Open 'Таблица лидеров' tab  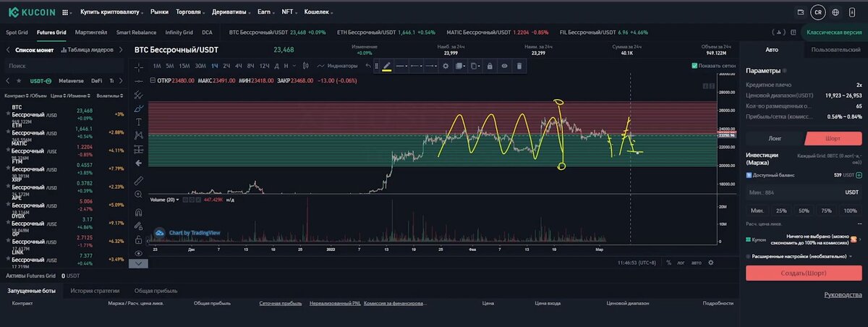[x=87, y=50]
